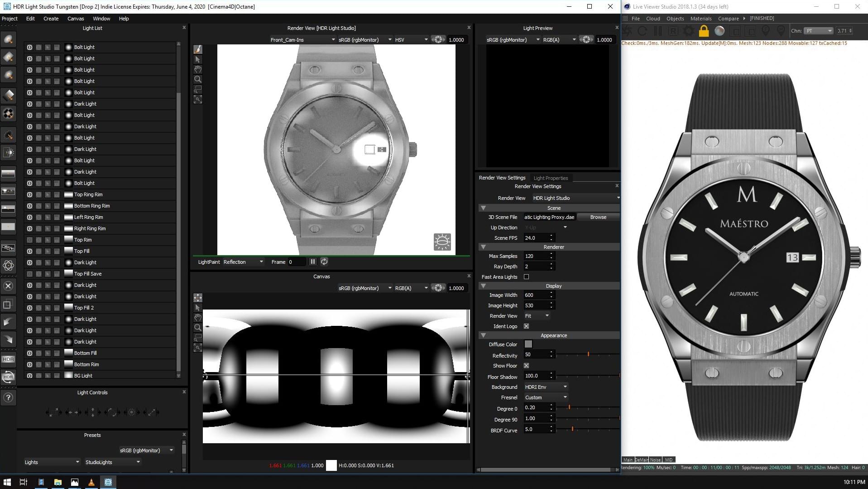This screenshot has height=489, width=868.
Task: Click the exposure icon in Light Preview header
Action: click(x=586, y=39)
